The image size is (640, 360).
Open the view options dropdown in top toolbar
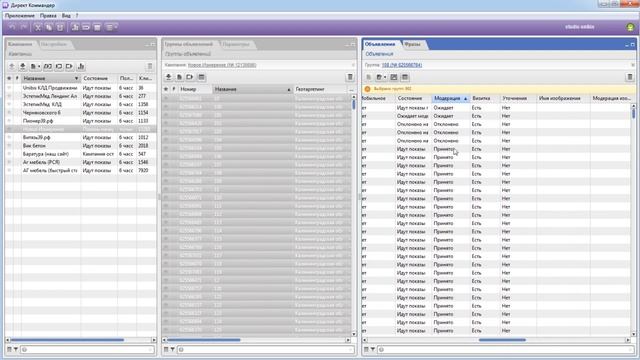tap(111, 27)
